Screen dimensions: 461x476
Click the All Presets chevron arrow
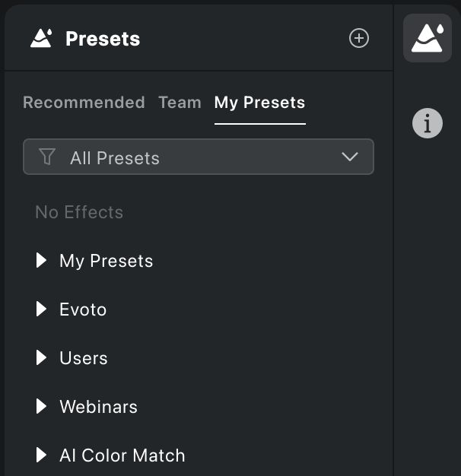click(349, 157)
